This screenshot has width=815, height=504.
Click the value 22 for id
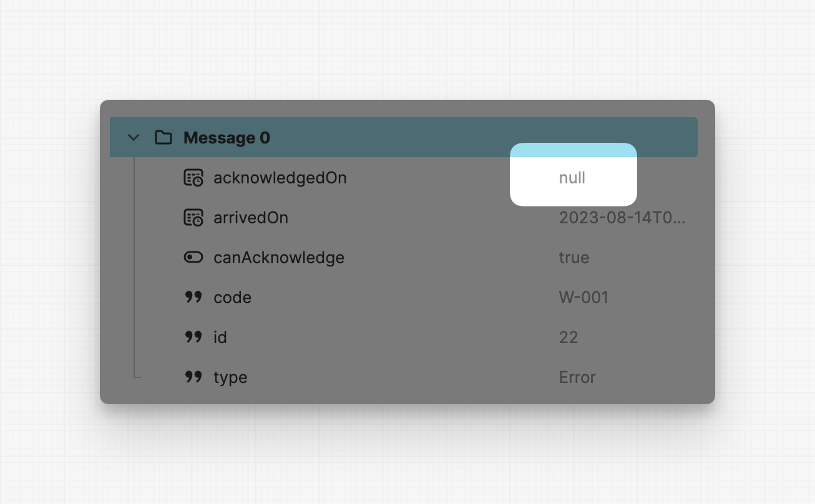pyautogui.click(x=569, y=337)
